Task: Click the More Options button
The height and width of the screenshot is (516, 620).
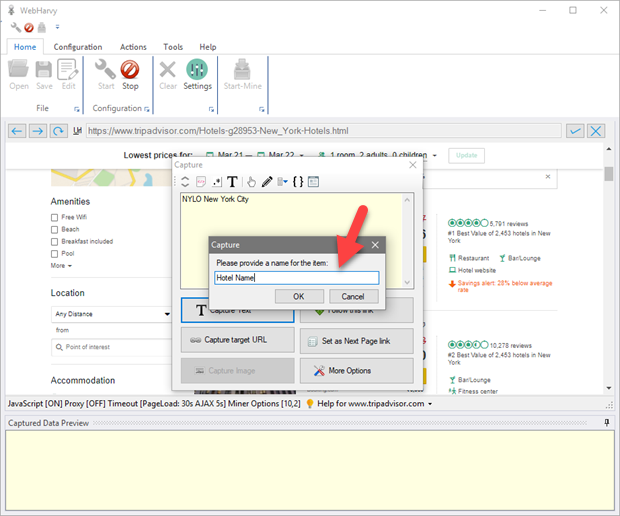Action: click(x=356, y=370)
